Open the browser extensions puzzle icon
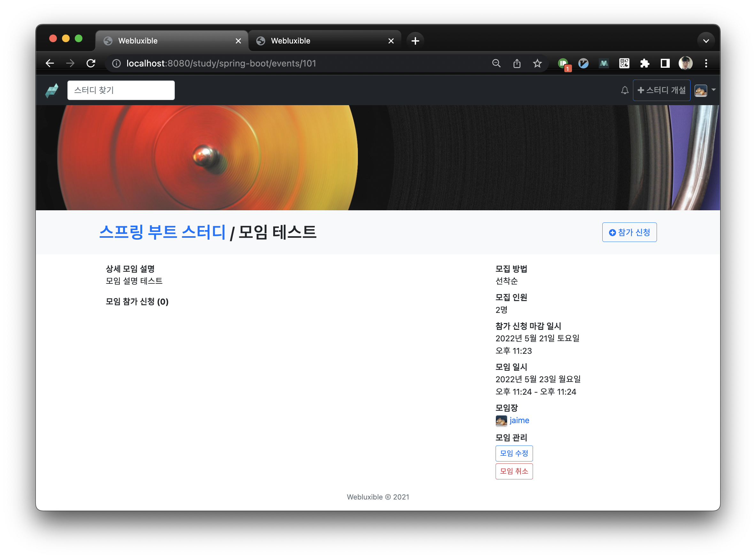756x558 pixels. pyautogui.click(x=644, y=63)
